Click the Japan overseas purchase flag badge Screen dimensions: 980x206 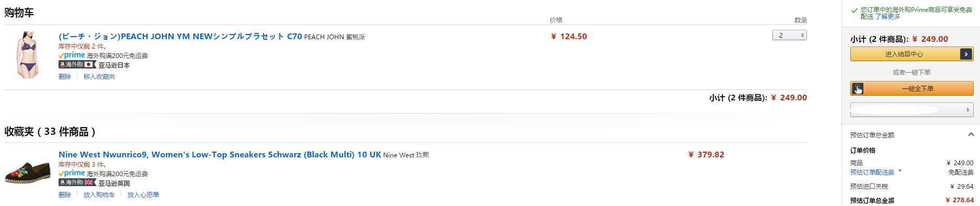point(77,65)
